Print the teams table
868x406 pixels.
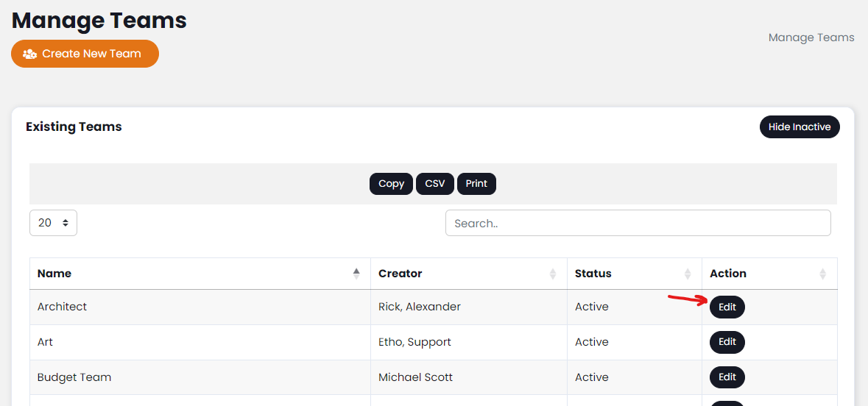point(476,184)
